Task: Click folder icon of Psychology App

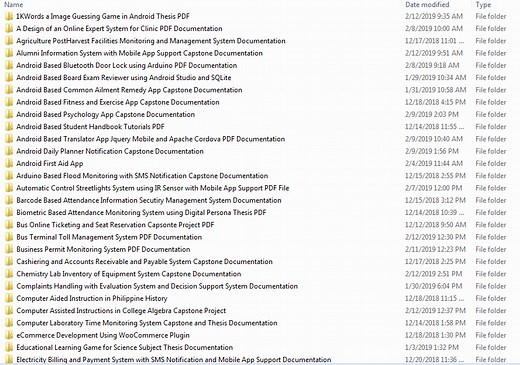Action: pos(9,115)
